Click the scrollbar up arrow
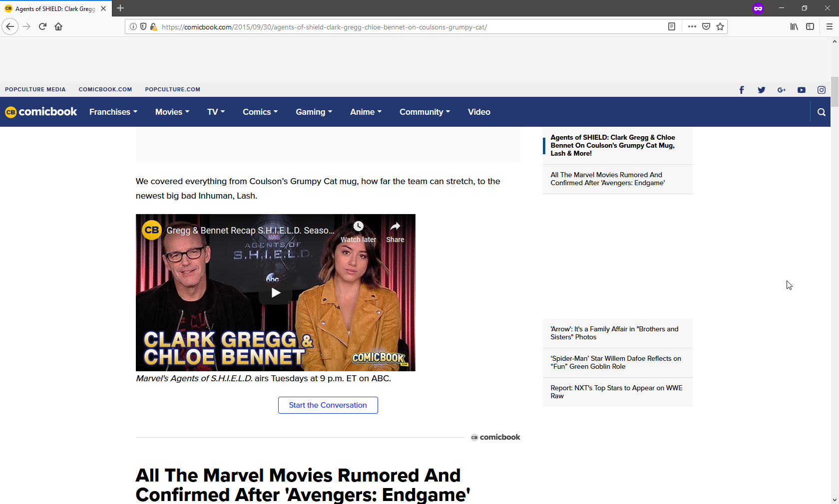The height and width of the screenshot is (504, 839). (x=835, y=41)
